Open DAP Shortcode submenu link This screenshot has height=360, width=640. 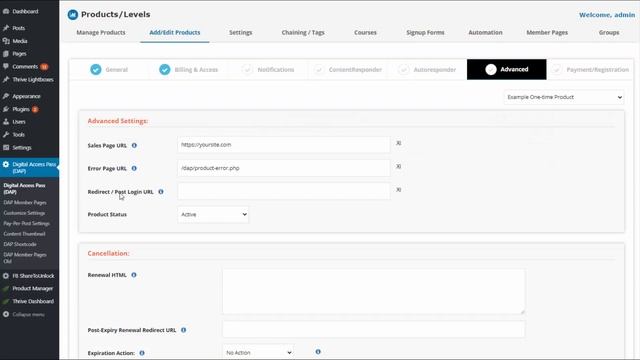click(20, 244)
